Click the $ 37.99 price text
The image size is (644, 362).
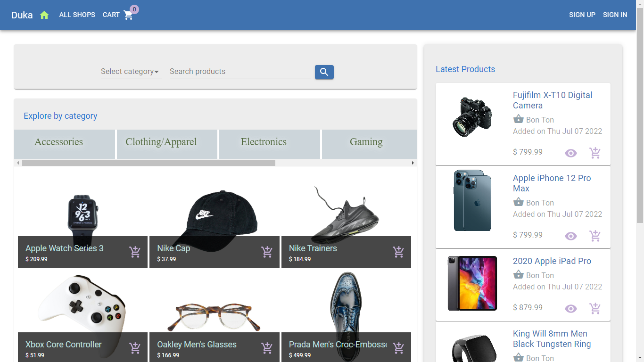166,259
